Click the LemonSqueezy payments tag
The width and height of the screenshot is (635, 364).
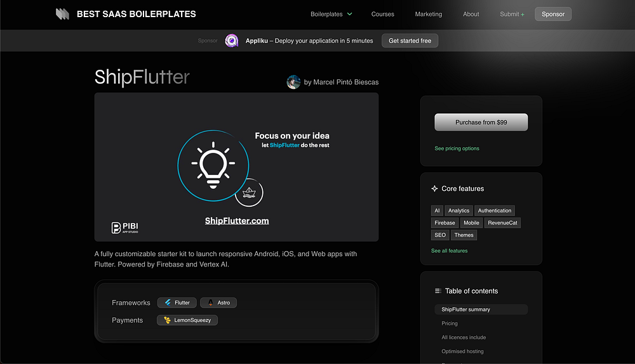(x=187, y=320)
